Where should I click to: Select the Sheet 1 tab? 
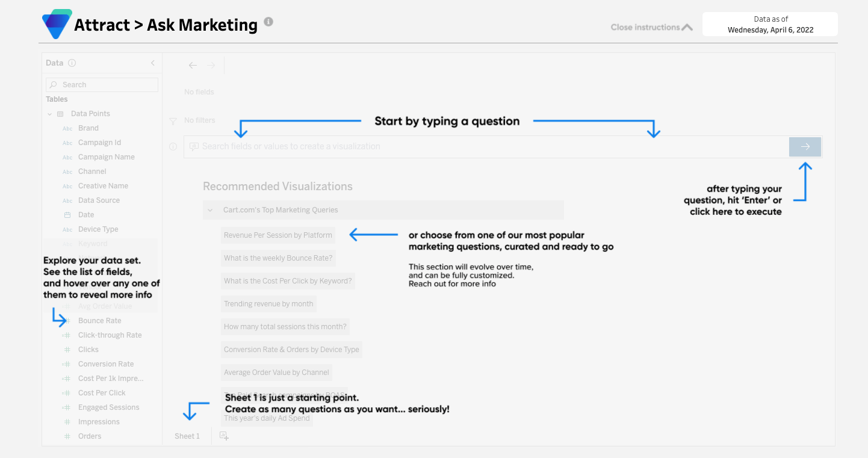click(x=187, y=435)
